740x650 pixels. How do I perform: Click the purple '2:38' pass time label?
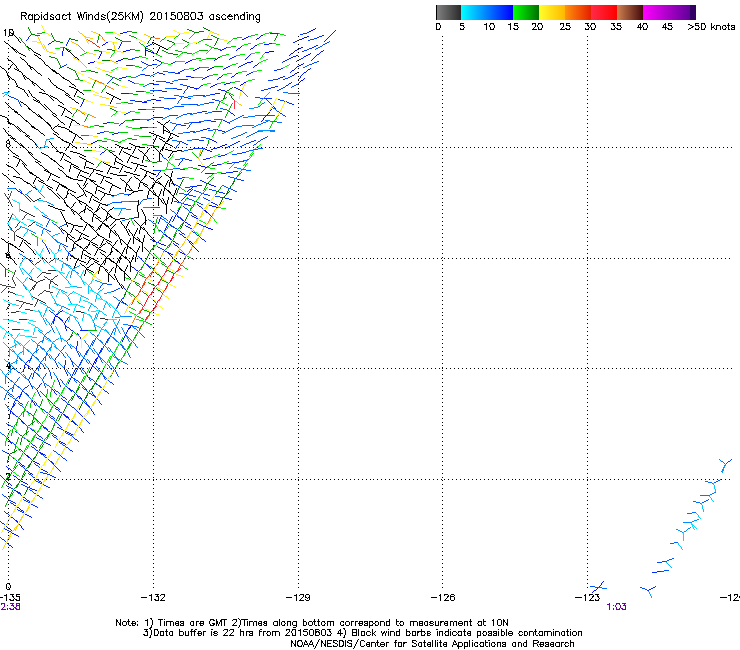[10, 607]
